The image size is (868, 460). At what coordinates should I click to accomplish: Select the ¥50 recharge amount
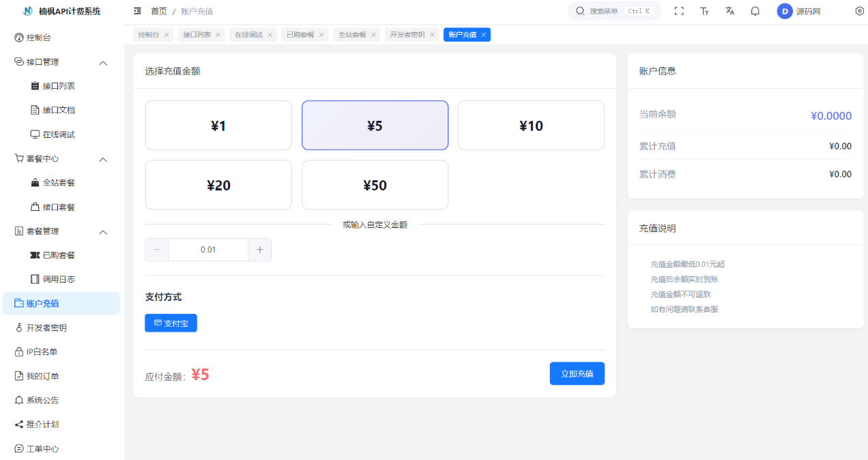375,185
